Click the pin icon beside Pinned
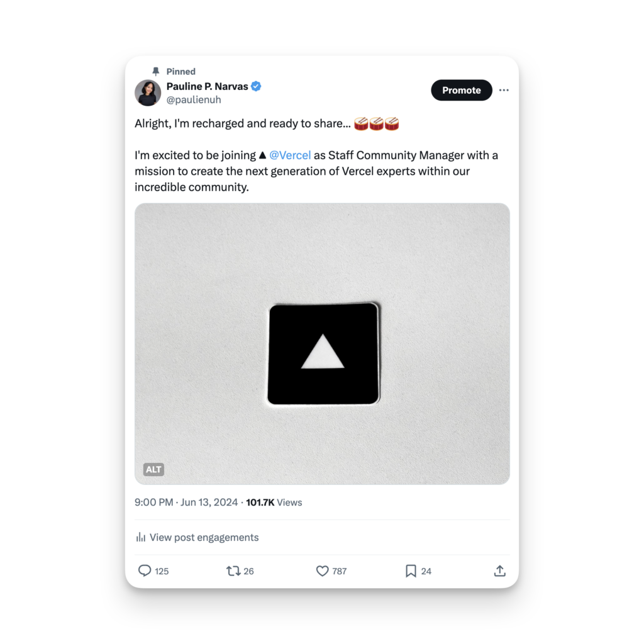Screen dimensions: 644x644 click(156, 72)
